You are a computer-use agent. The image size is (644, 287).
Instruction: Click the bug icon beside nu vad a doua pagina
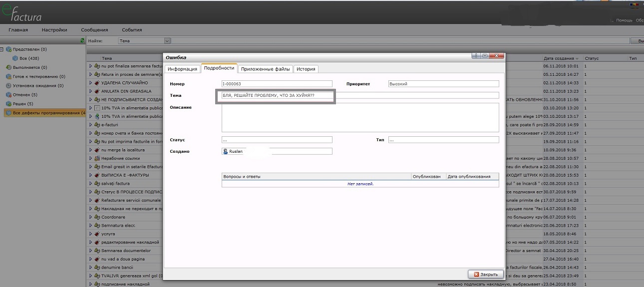click(97, 259)
